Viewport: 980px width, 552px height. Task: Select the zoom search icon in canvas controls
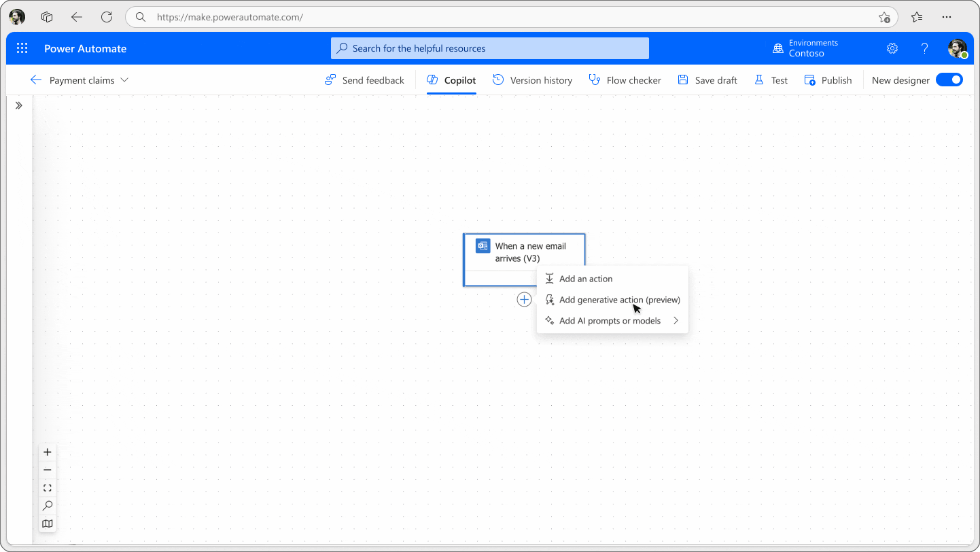pos(48,505)
